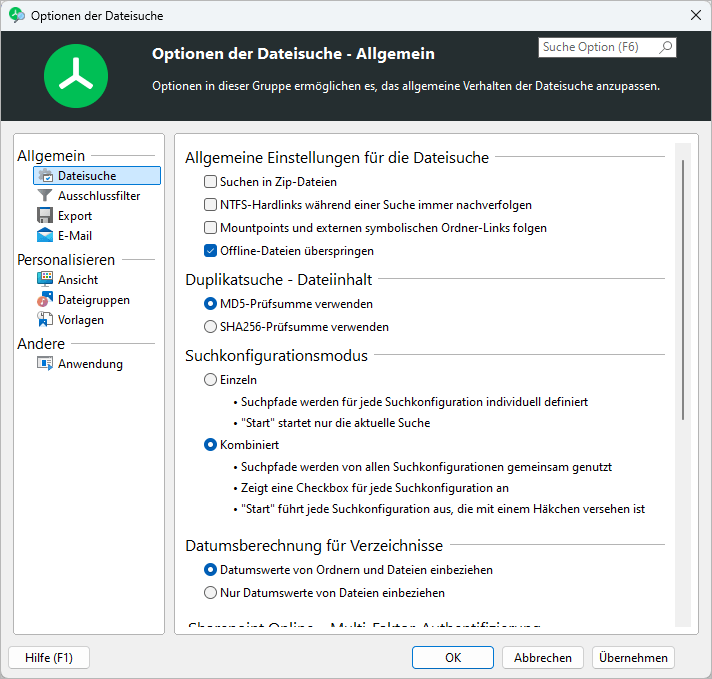
Task: Click the Suchkonfigurationsmodus heading
Action: click(276, 355)
